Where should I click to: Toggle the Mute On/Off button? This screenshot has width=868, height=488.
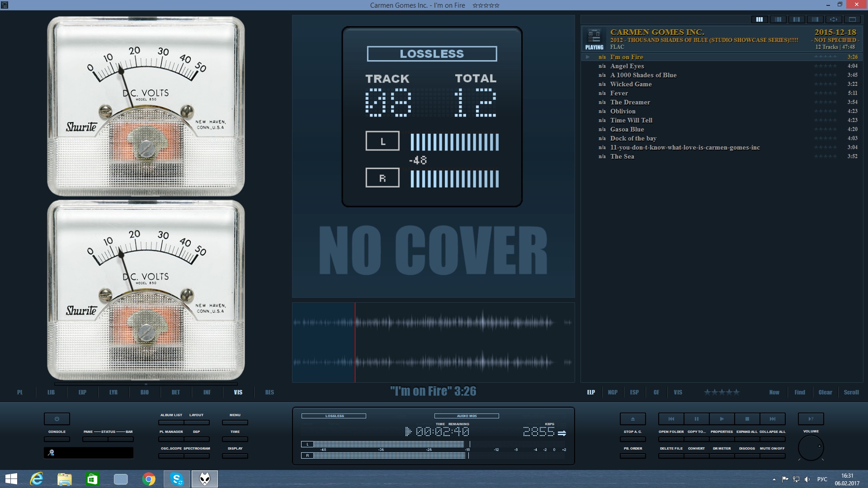[772, 456]
